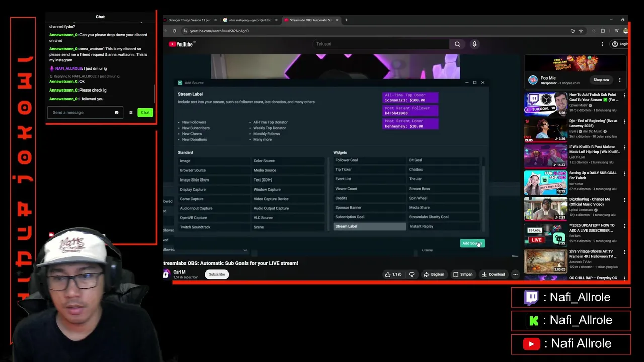This screenshot has height=362, width=644.
Task: Open 2025 UPDATED live subscriber video thumbnail
Action: click(x=545, y=235)
